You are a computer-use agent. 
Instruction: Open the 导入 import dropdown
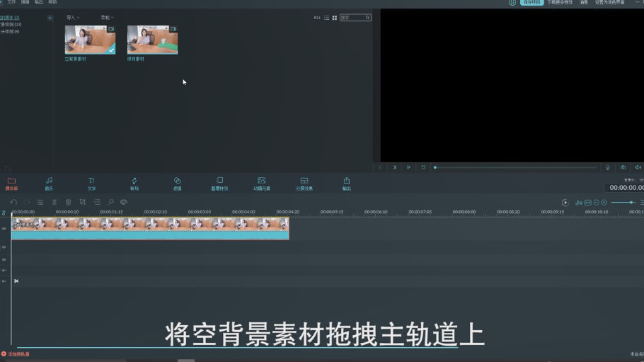tap(73, 18)
